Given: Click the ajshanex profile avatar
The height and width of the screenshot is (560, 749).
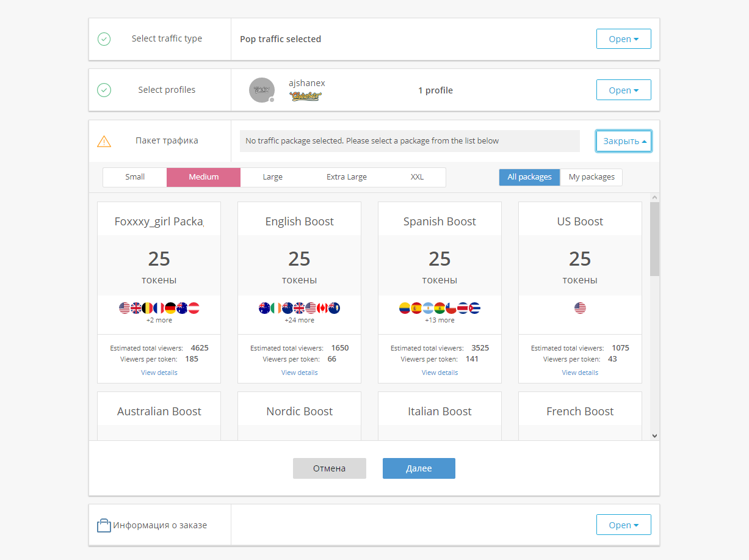Looking at the screenshot, I should 262,90.
